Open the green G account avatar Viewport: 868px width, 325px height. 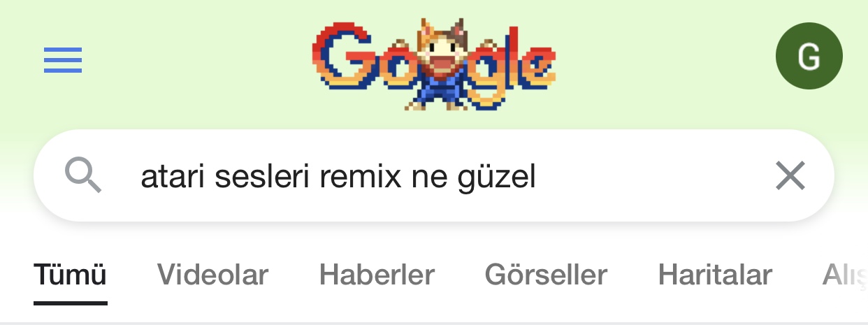click(x=809, y=56)
